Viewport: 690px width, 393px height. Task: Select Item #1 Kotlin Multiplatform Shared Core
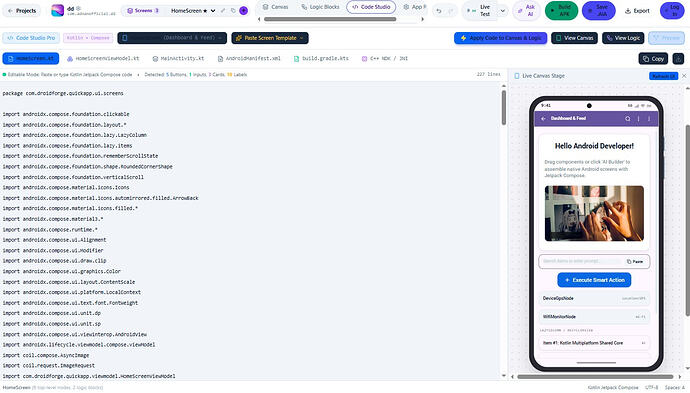[x=594, y=342]
